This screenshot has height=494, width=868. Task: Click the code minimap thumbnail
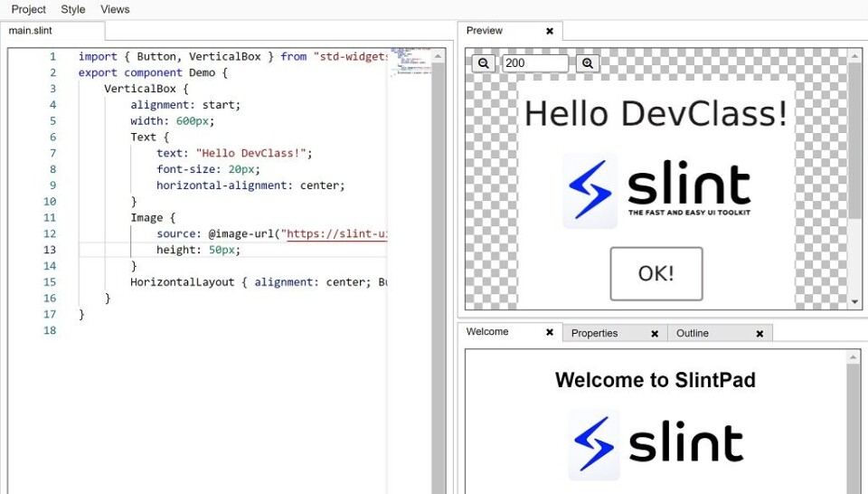pyautogui.click(x=410, y=62)
